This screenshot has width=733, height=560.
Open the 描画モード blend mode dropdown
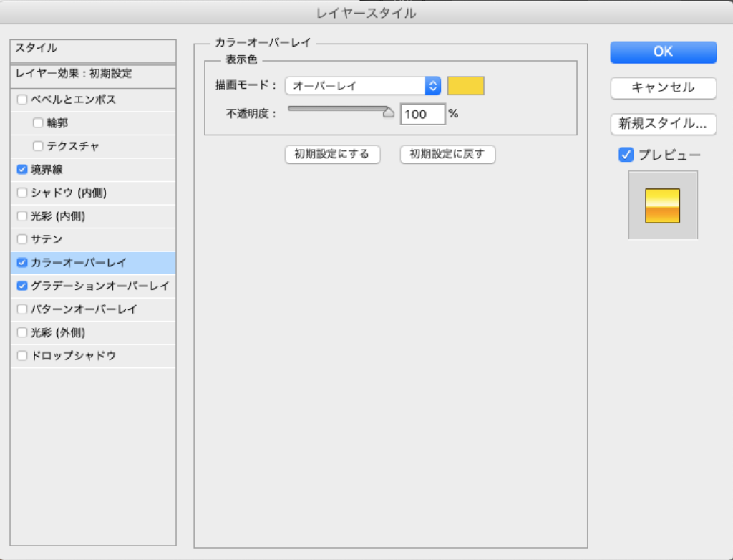pyautogui.click(x=362, y=86)
